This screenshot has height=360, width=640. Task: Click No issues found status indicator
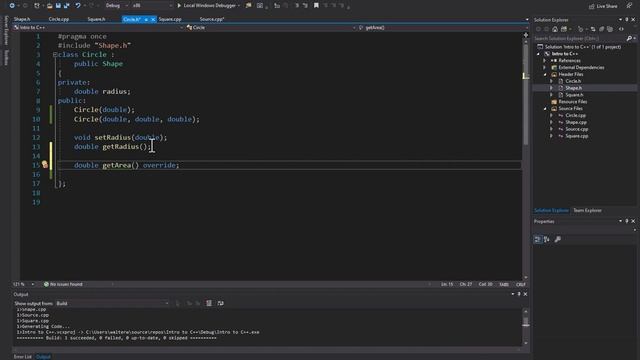63,284
